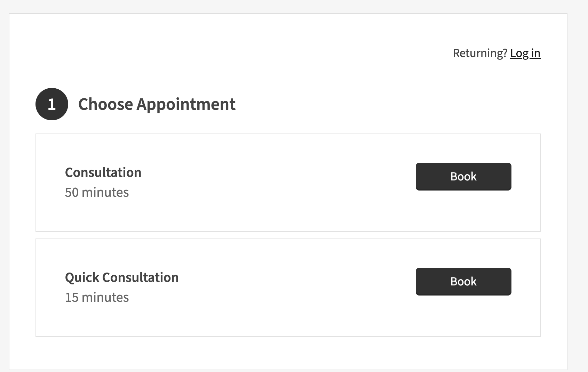Click the Consultation appointment title
Viewport: 588px width, 372px height.
click(x=103, y=172)
